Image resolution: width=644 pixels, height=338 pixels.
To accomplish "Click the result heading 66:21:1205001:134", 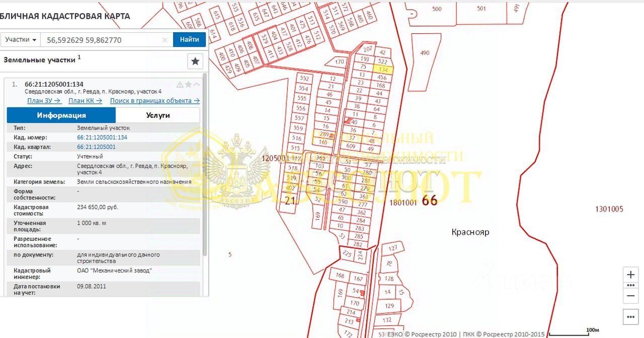I will click(54, 84).
